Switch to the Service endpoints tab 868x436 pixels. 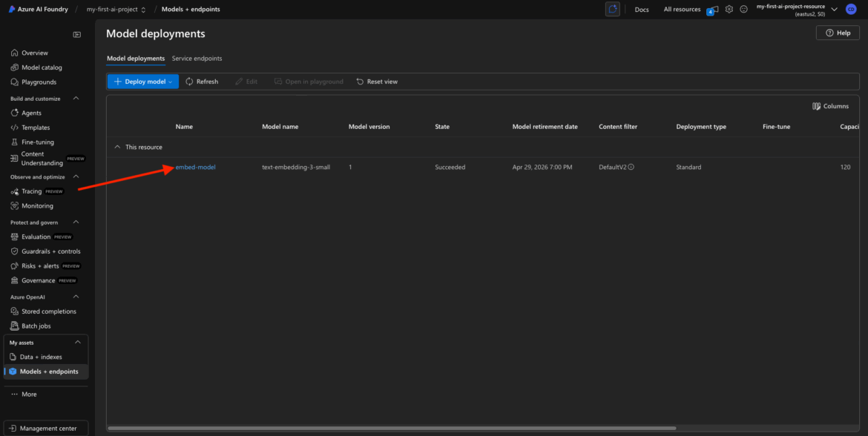pos(197,59)
